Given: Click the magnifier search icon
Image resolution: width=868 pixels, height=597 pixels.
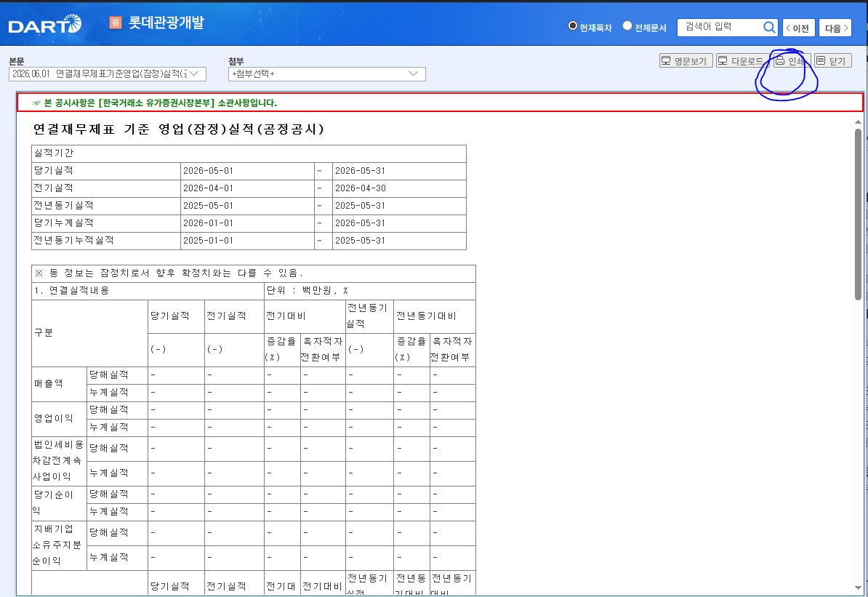Looking at the screenshot, I should [769, 27].
